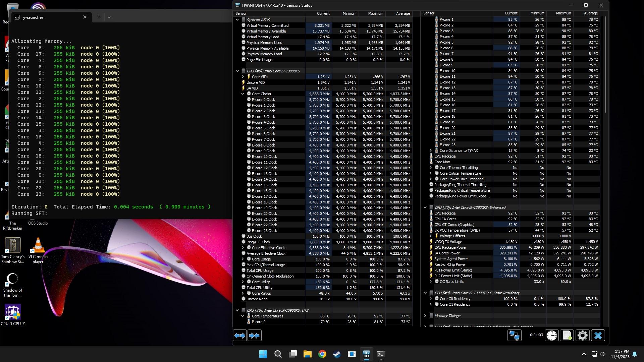
Task: Expand the Voltage Offsets row
Action: 430,236
